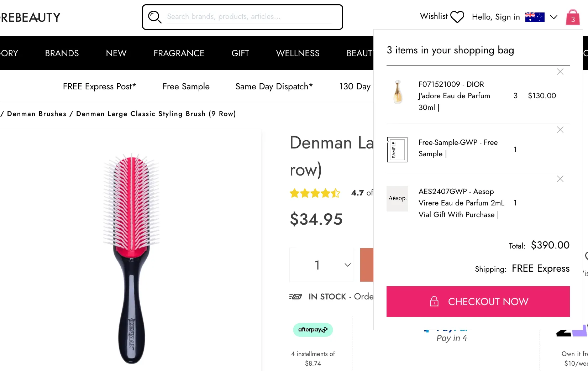Click the Hello, Sign in link
This screenshot has height=371, width=588.
tap(495, 17)
